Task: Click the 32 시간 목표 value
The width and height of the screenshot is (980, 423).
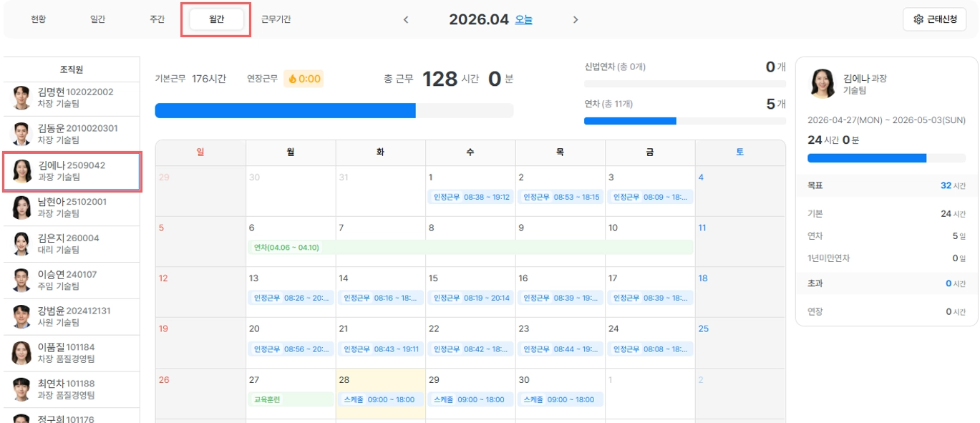Action: [x=953, y=185]
